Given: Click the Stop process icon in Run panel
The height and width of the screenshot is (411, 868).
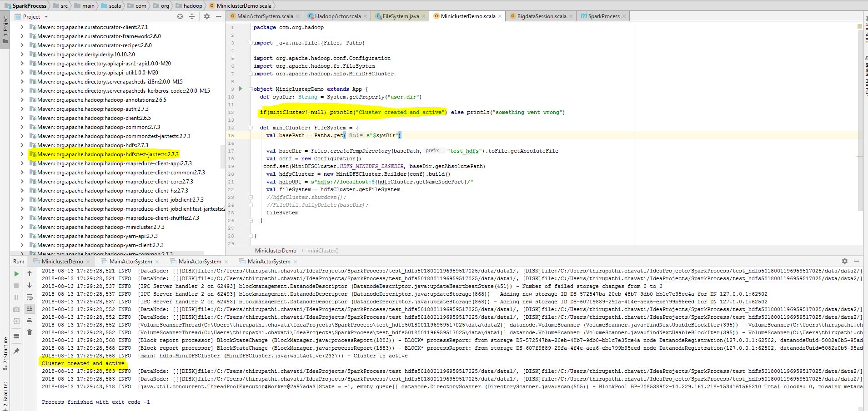Looking at the screenshot, I should tap(16, 286).
